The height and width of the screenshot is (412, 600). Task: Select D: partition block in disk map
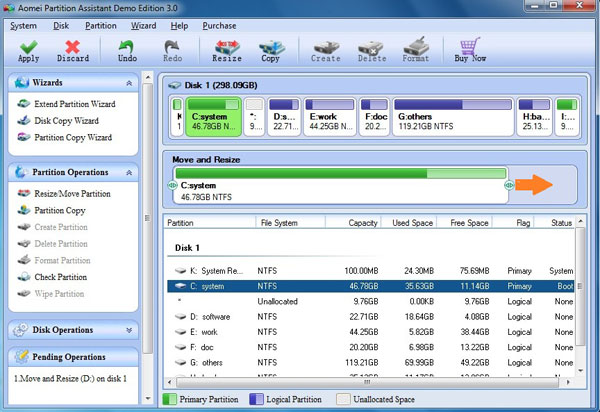click(x=284, y=117)
